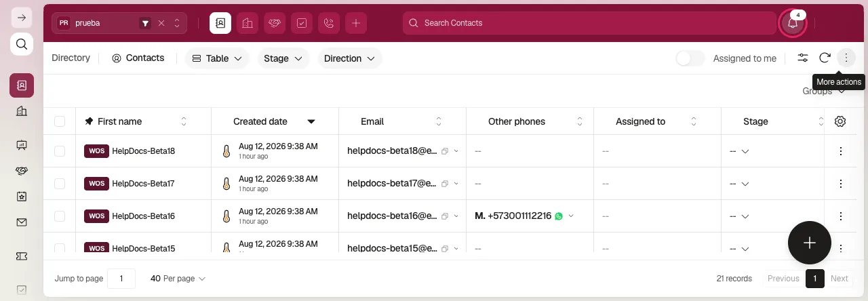The height and width of the screenshot is (301, 868).
Task: Expand the sidebar with the arrow button
Action: pyautogui.click(x=22, y=18)
